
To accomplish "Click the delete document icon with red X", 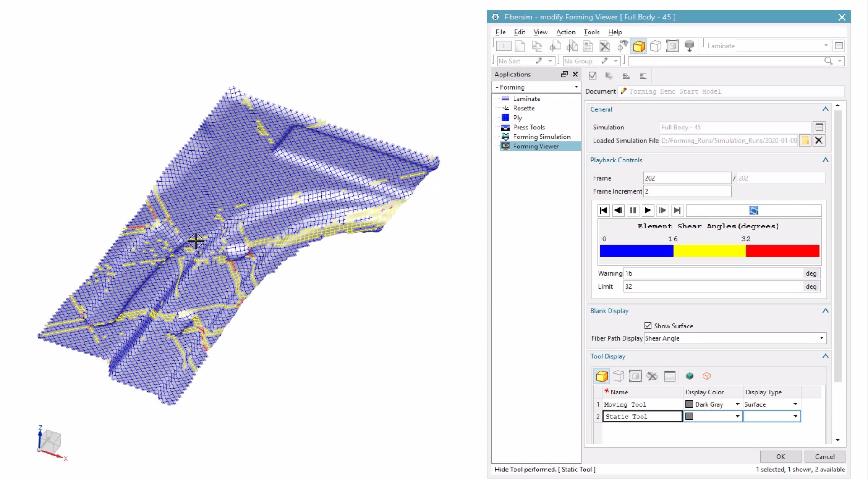I will tap(604, 46).
